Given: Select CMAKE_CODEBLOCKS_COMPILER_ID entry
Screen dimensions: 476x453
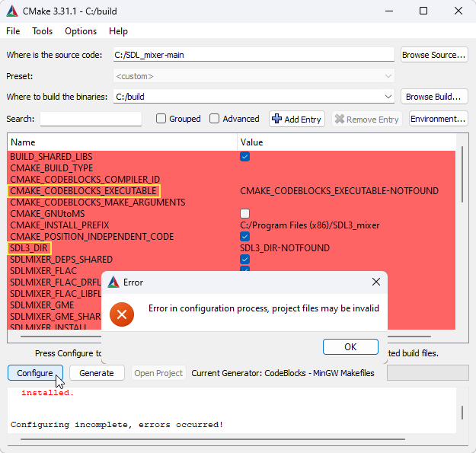Looking at the screenshot, I should (x=85, y=180).
